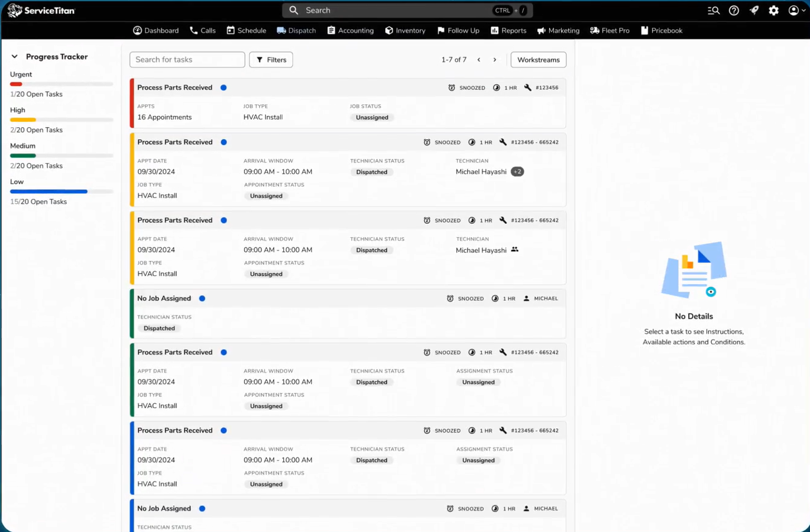Screen dimensions: 810x532
Task: Go to next page of tasks
Action: tap(494, 60)
